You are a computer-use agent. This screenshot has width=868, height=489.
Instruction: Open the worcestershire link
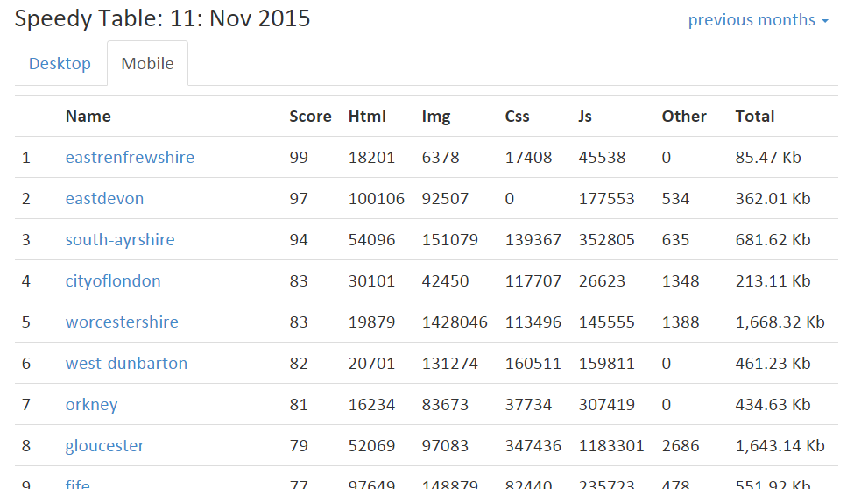point(122,322)
